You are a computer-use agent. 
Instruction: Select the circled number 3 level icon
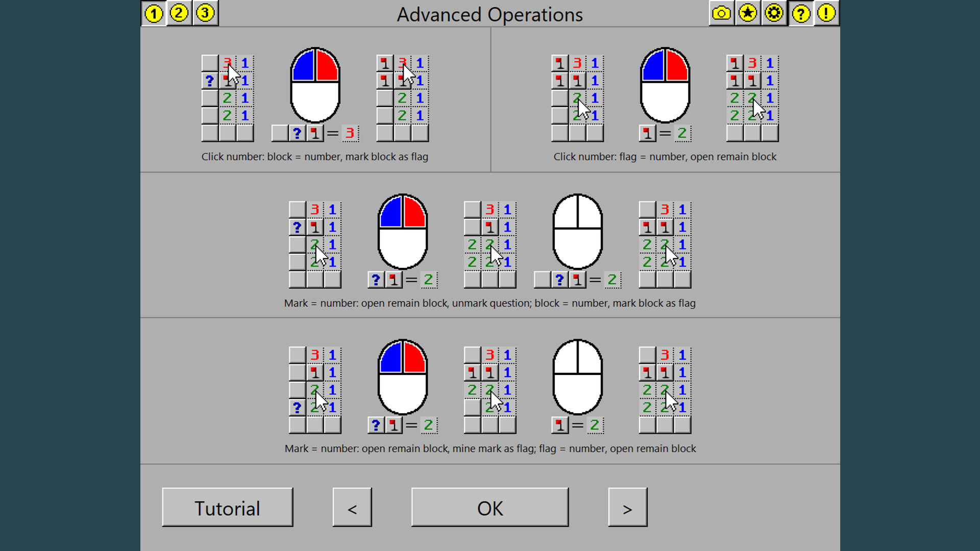(x=205, y=14)
